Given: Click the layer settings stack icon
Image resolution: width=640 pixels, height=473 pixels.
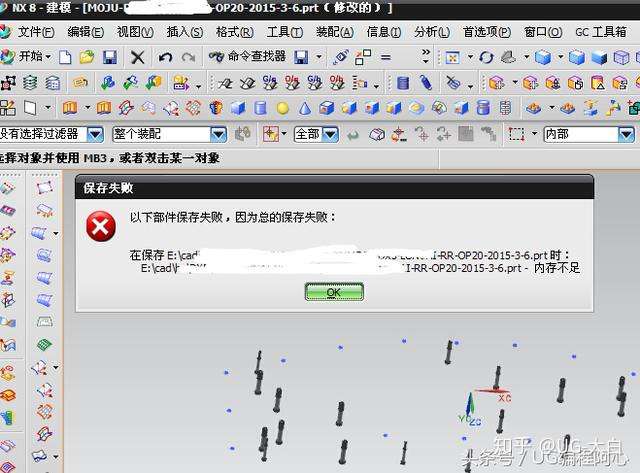Looking at the screenshot, I should [29, 83].
